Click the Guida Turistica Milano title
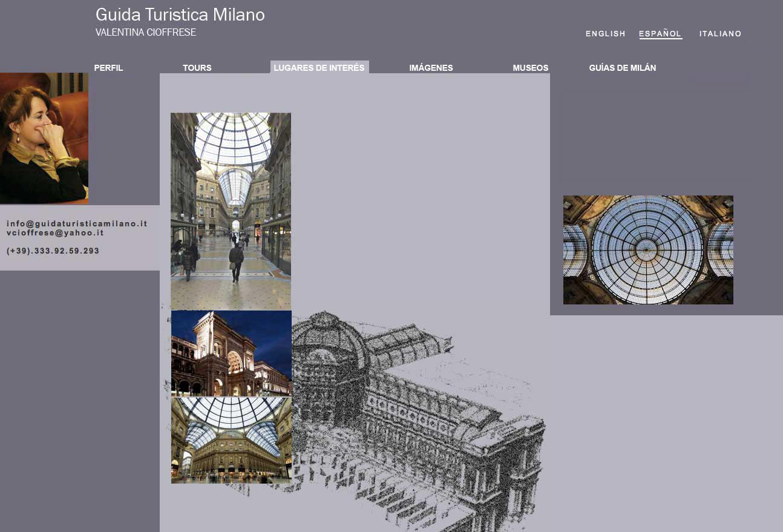This screenshot has width=783, height=532. (180, 15)
